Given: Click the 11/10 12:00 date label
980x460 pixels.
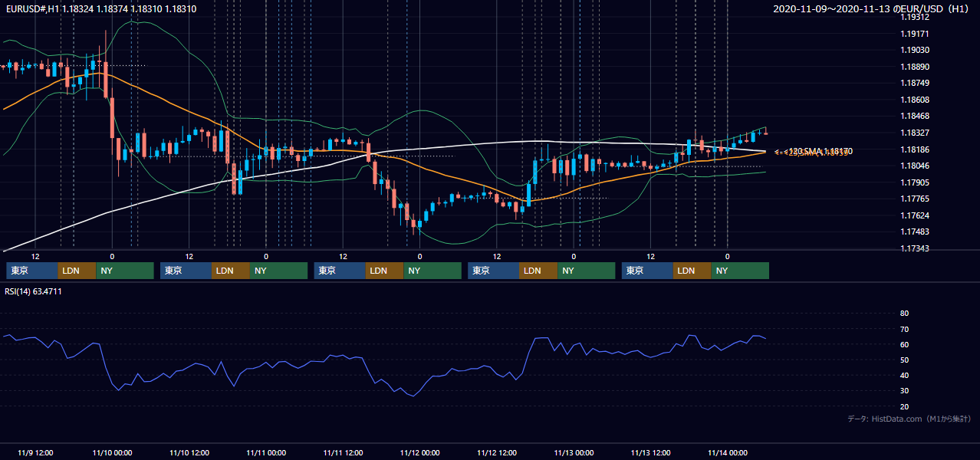Looking at the screenshot, I should click(189, 452).
